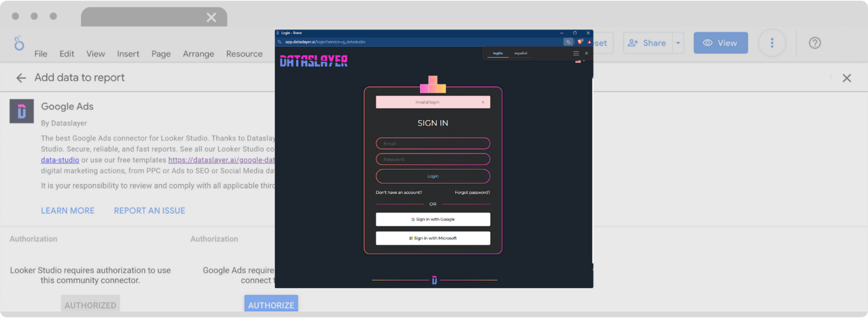Click the Dataslayer logo in login window

click(x=314, y=61)
